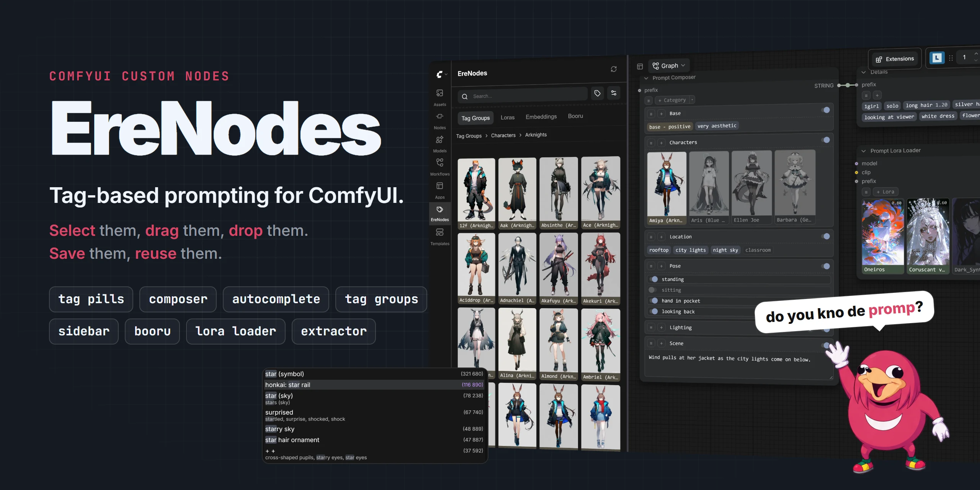Open the Assets sidebar icon

click(439, 98)
